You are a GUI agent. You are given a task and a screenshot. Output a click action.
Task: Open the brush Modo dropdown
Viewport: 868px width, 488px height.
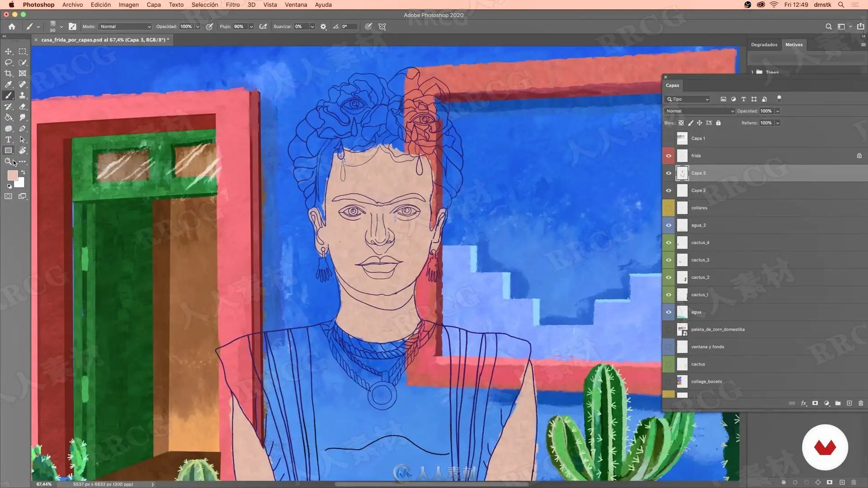click(x=125, y=27)
